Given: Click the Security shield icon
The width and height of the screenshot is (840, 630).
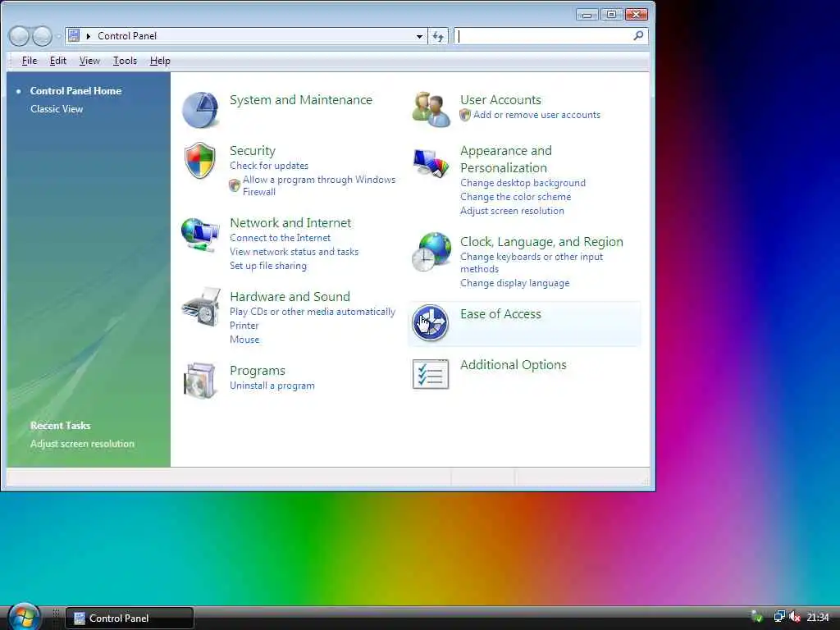Looking at the screenshot, I should (x=200, y=160).
